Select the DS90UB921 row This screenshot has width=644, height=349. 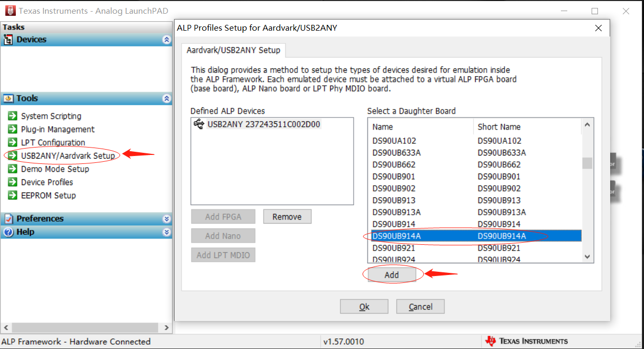click(475, 248)
